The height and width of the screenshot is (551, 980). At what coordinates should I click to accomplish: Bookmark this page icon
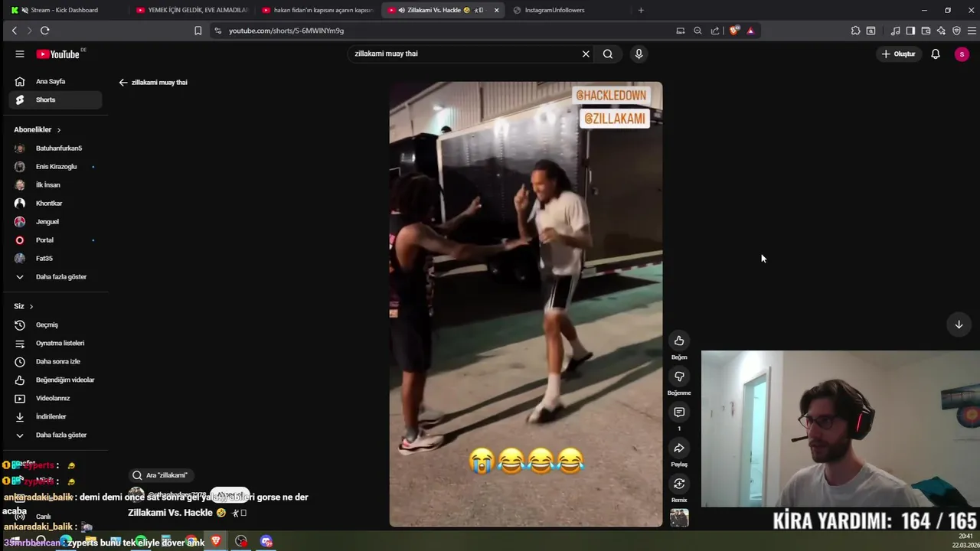[x=198, y=31]
